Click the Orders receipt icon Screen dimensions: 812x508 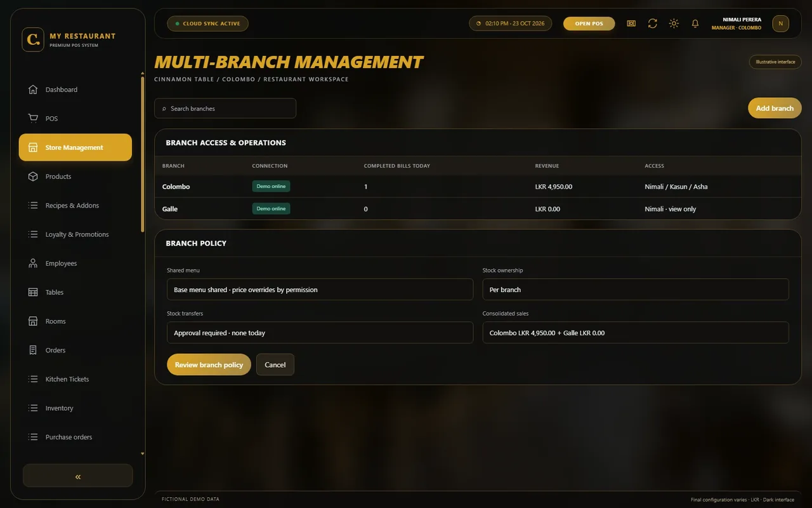pyautogui.click(x=33, y=351)
